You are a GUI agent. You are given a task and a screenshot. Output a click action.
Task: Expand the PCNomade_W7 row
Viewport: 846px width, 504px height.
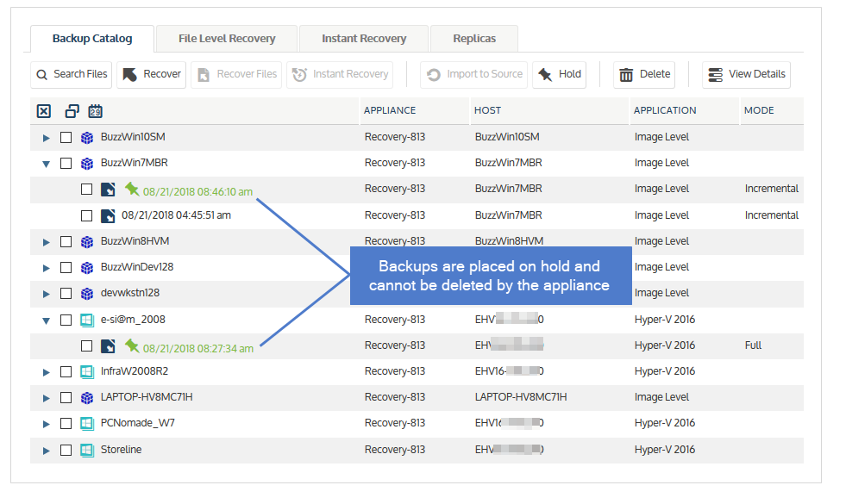(x=47, y=424)
